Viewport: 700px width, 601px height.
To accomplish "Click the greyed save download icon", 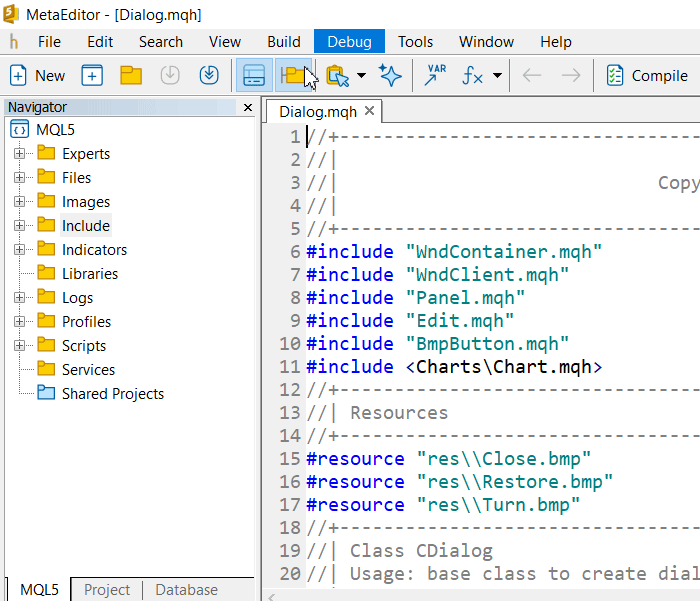I will point(170,75).
